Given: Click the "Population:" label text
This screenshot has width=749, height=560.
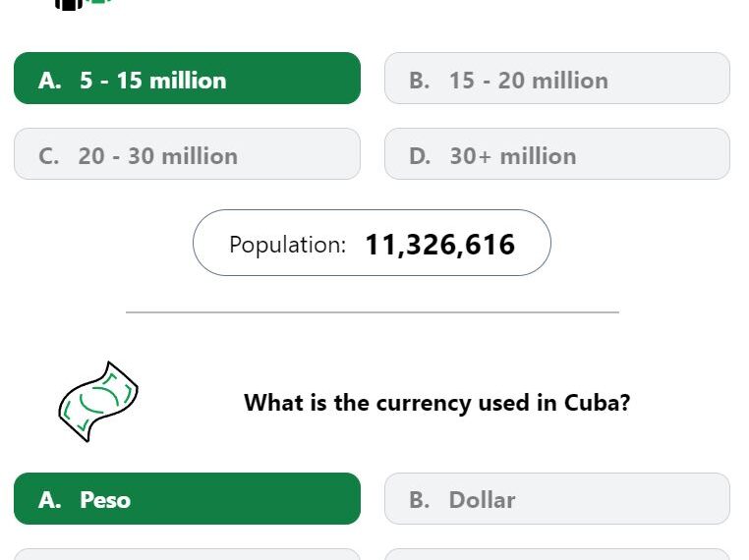Looking at the screenshot, I should click(x=288, y=245).
